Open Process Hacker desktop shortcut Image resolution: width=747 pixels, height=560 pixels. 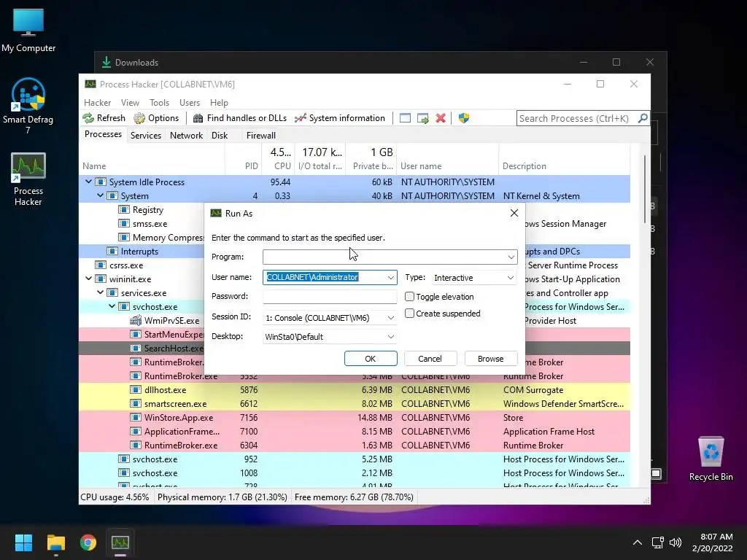pos(28,179)
